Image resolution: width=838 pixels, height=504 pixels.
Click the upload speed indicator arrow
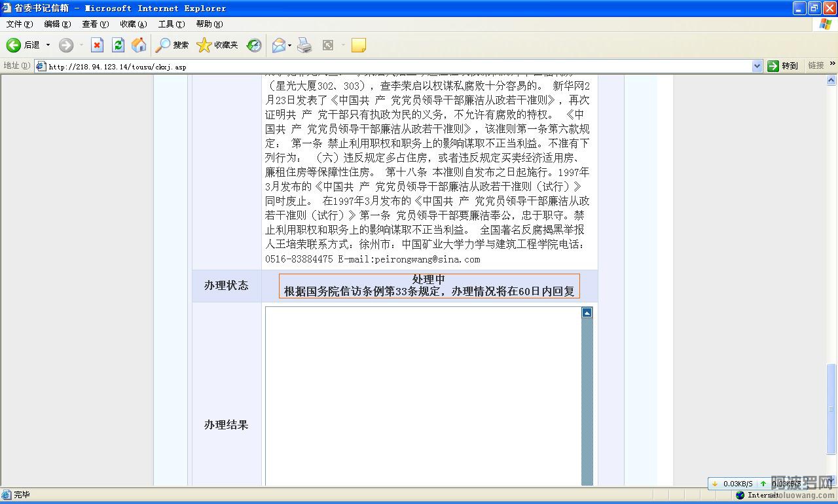[x=763, y=484]
